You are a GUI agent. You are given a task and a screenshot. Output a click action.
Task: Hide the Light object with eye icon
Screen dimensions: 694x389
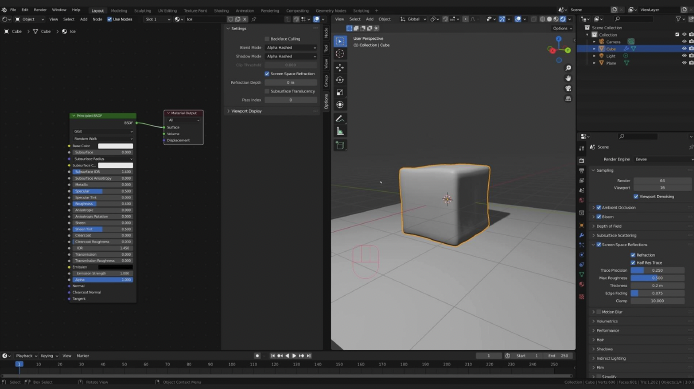[x=684, y=56]
